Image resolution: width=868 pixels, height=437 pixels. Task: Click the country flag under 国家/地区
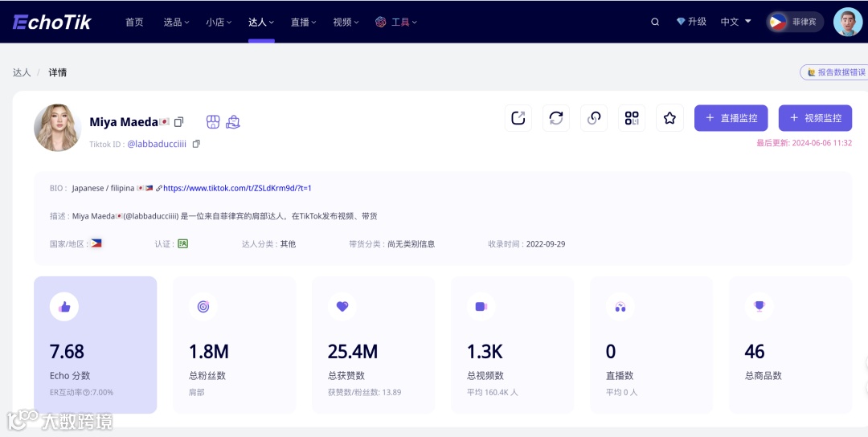coord(96,243)
